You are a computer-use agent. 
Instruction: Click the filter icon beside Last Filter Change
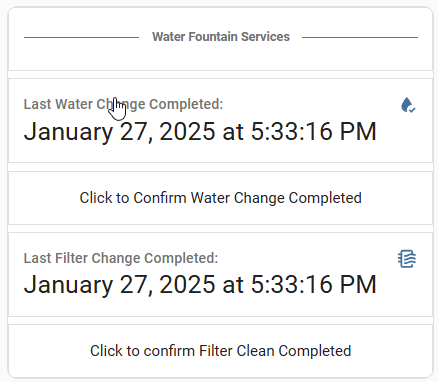[407, 259]
